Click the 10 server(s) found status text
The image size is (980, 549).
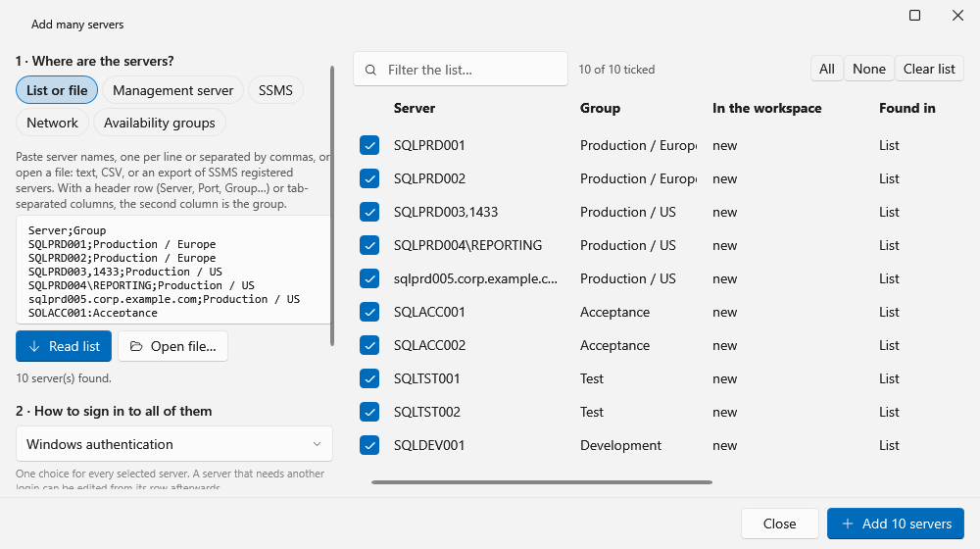[x=64, y=378]
